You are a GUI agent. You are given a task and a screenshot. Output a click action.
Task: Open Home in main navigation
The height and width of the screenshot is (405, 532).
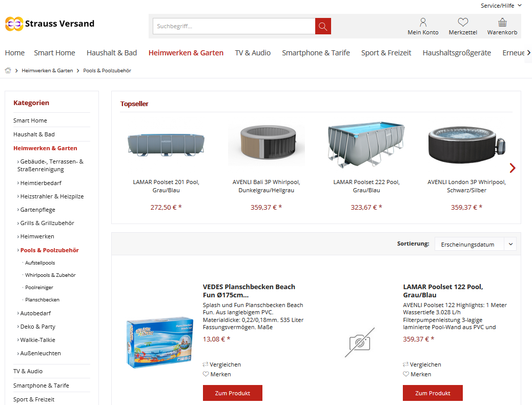14,53
